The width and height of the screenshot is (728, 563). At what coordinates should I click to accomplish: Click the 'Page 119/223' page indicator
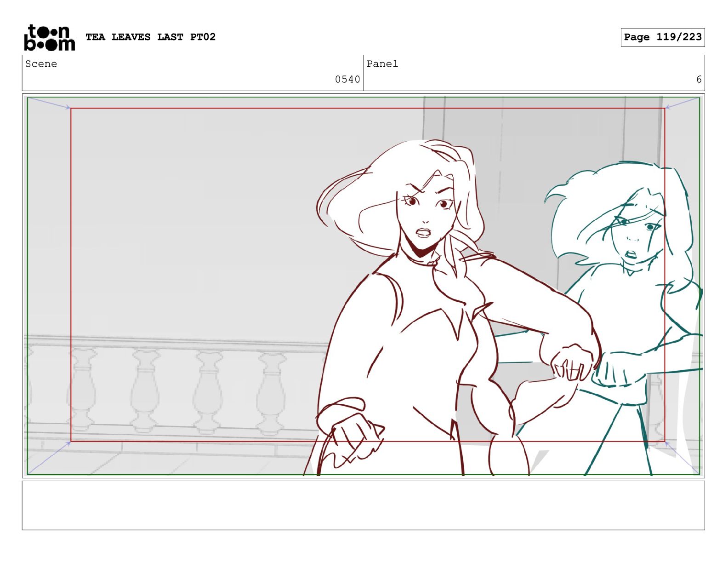663,37
